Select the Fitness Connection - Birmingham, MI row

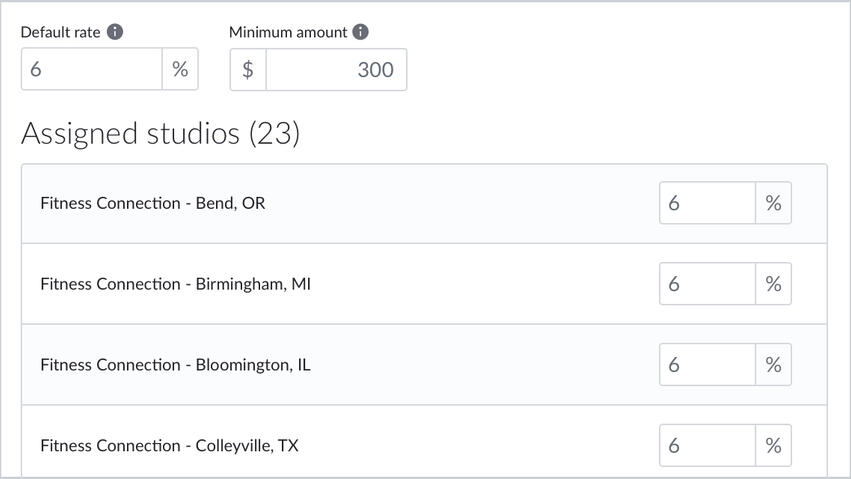coord(175,284)
